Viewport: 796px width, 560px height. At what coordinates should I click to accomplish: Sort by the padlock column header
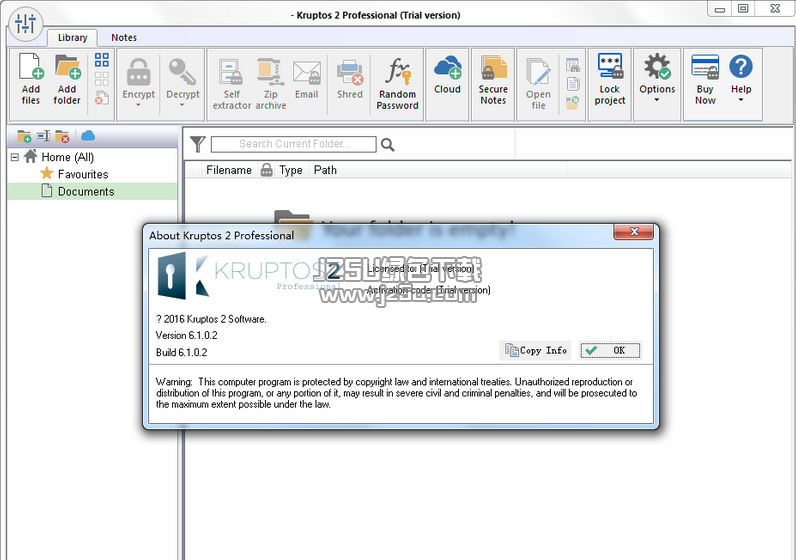pyautogui.click(x=267, y=170)
